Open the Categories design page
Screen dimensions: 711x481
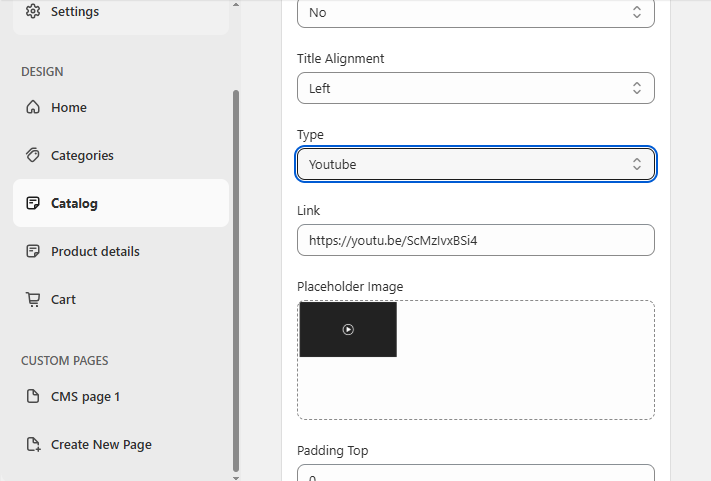(121, 155)
